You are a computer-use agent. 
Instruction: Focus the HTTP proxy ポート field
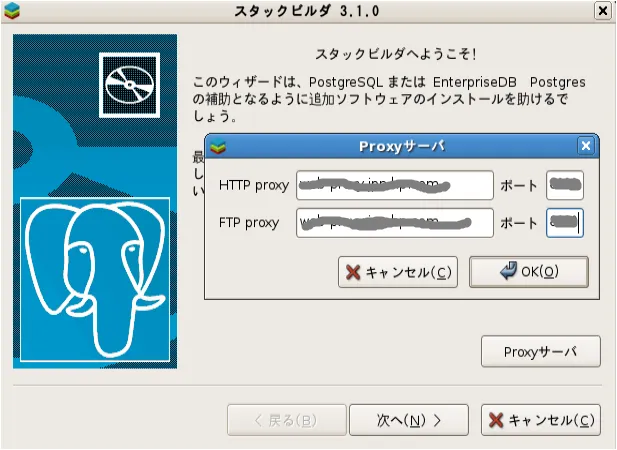point(565,185)
